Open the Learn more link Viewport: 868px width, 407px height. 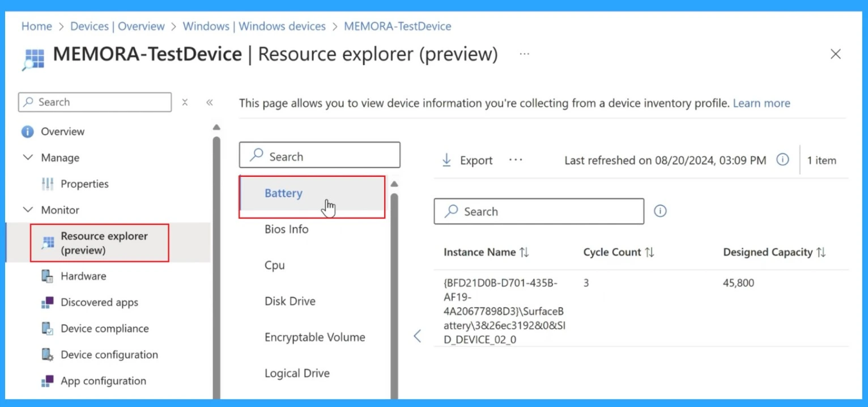(761, 103)
